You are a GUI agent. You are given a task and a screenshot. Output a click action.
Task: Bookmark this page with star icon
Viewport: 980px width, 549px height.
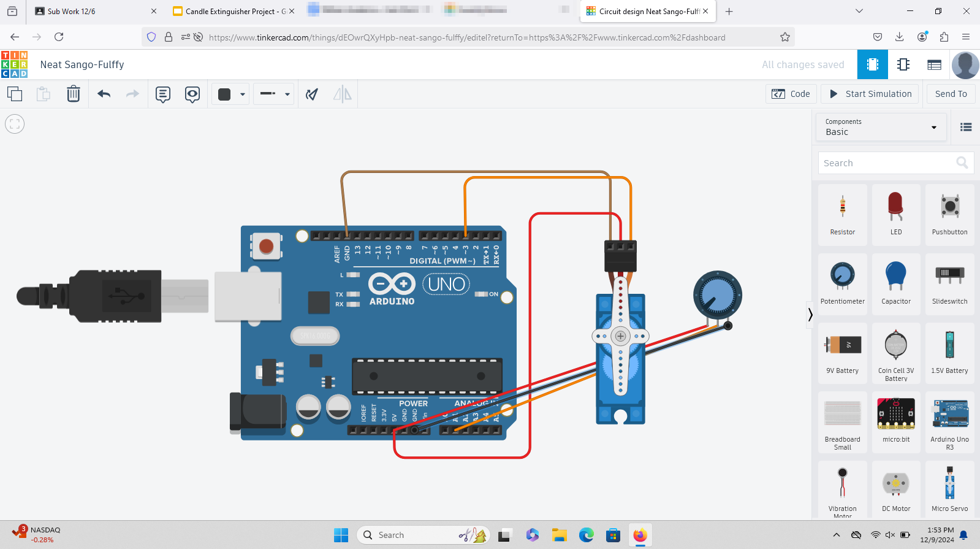(x=785, y=37)
